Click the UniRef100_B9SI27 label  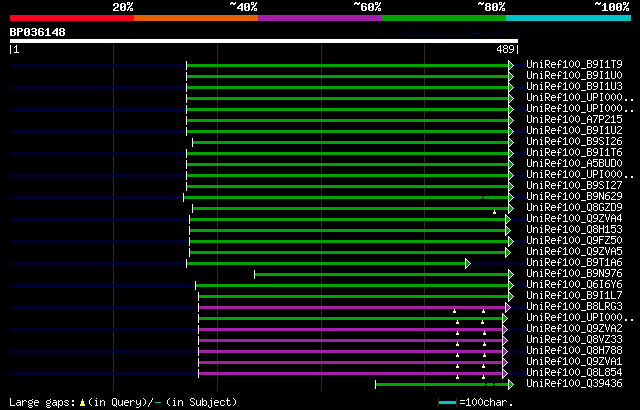pyautogui.click(x=574, y=186)
